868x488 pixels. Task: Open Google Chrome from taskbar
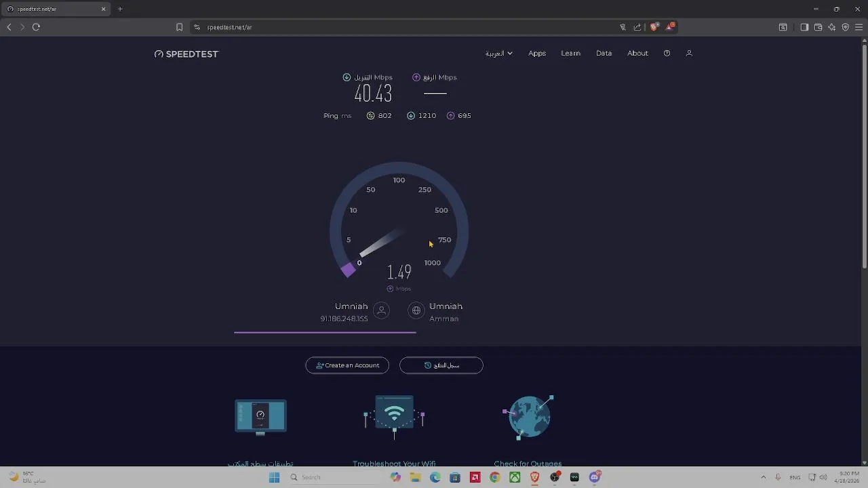495,477
